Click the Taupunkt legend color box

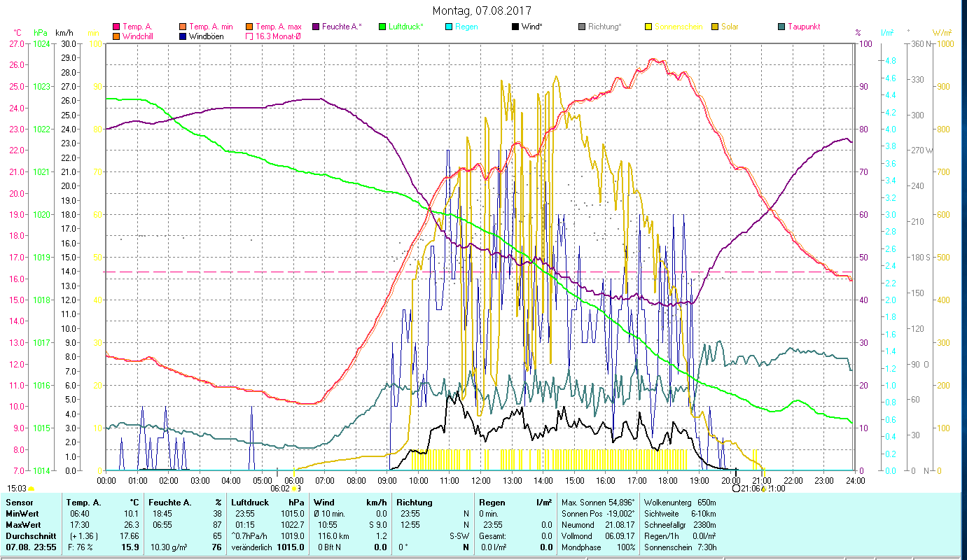[781, 27]
